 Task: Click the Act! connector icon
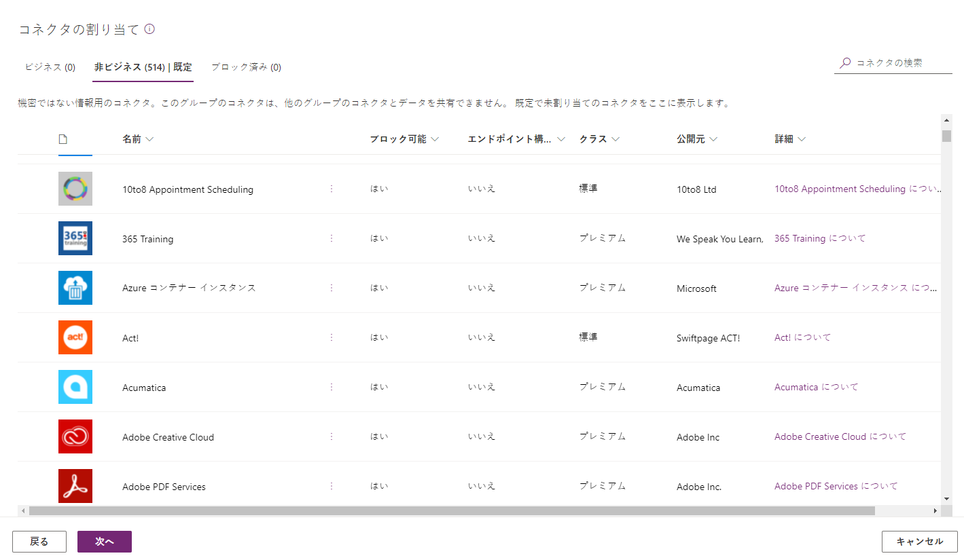pos(75,337)
